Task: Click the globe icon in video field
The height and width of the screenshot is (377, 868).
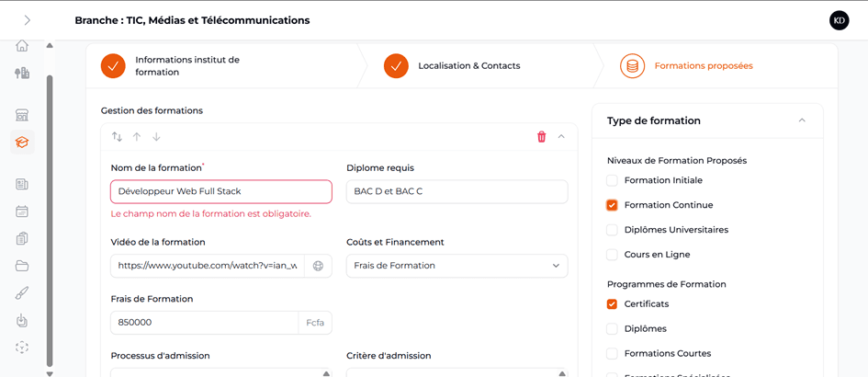Action: point(318,266)
